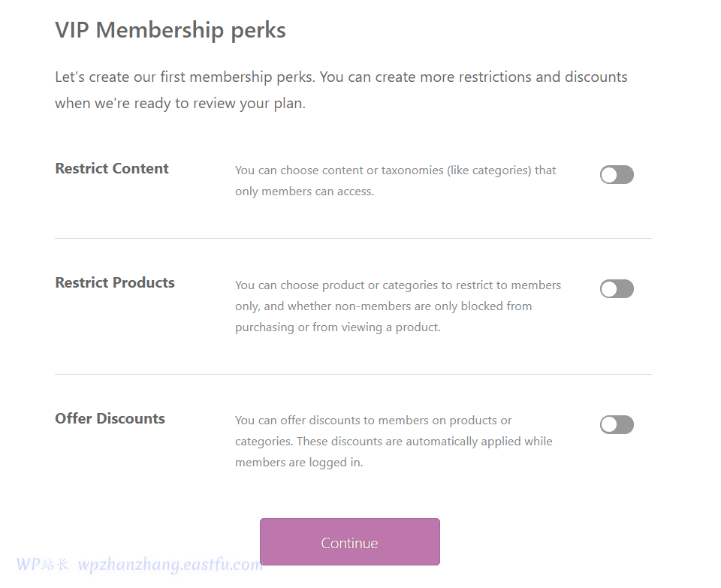Screen dimensions: 721x588
Task: Turn on the Restrict Products switch
Action: point(617,289)
